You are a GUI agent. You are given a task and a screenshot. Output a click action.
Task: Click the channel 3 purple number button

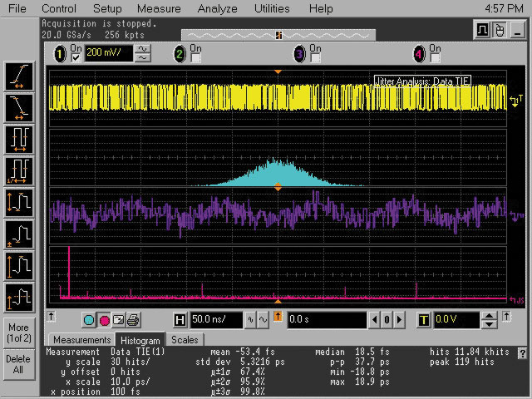[299, 54]
